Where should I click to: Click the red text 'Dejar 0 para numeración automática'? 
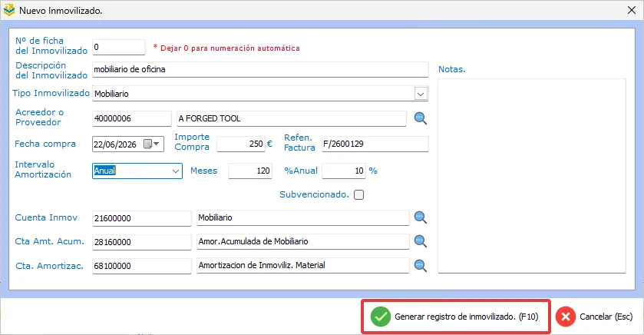230,48
